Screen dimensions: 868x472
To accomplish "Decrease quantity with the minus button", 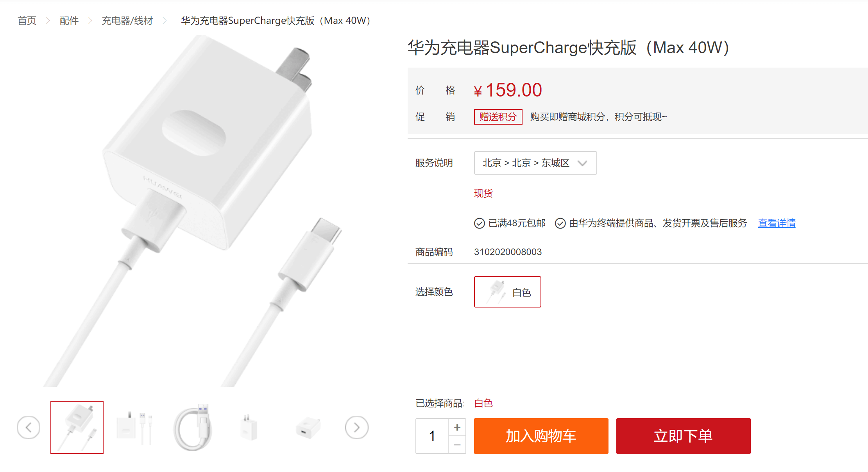I will 457,445.
